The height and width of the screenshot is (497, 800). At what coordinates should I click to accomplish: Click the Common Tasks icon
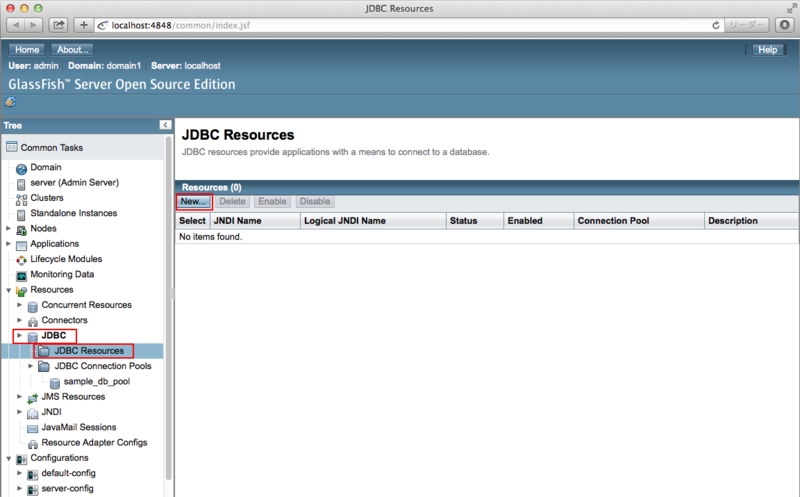pos(11,147)
